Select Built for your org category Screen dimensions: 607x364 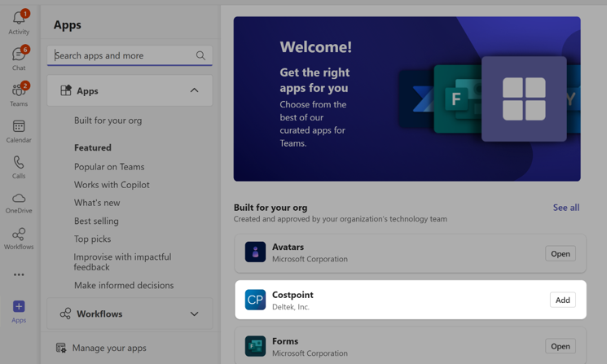108,121
